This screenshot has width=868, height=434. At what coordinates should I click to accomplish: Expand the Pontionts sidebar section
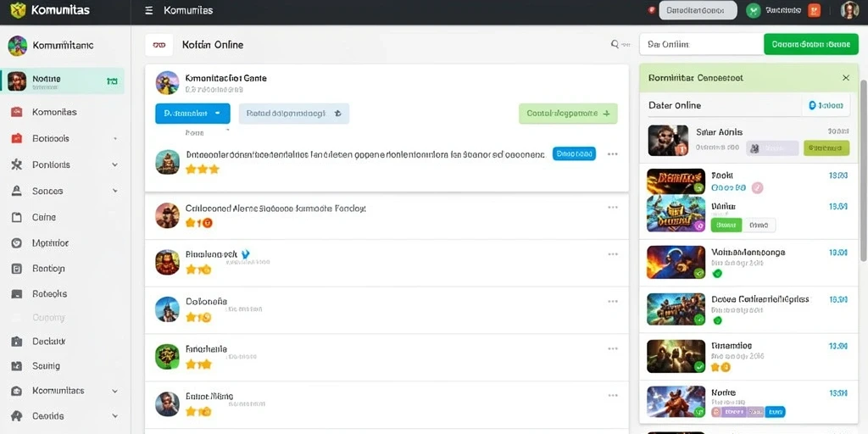click(x=114, y=164)
